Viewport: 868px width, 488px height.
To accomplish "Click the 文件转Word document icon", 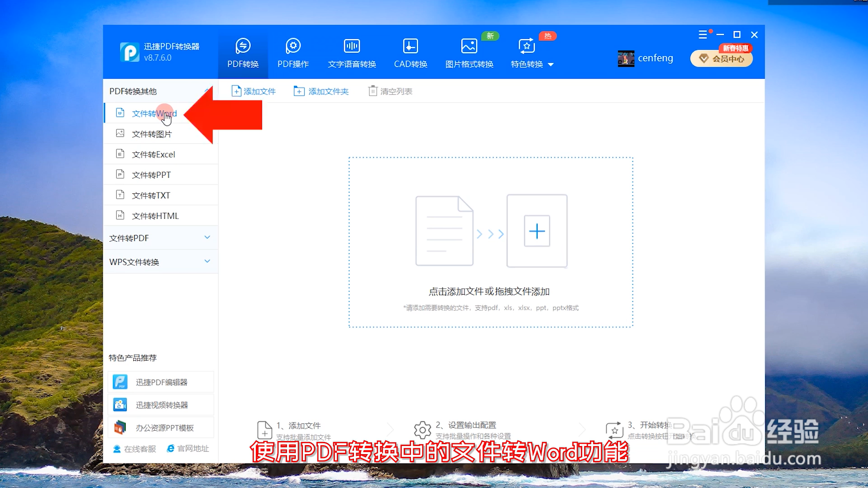I will coord(120,113).
